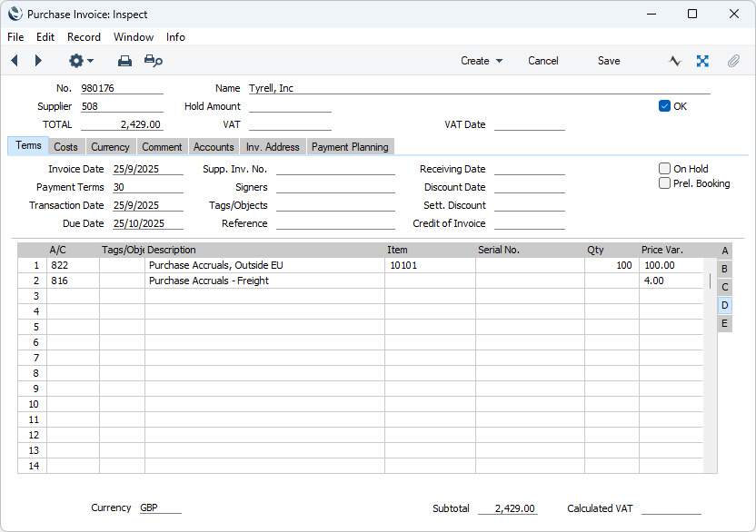This screenshot has width=756, height=532.
Task: Select flip D of the matrix
Action: [x=725, y=305]
